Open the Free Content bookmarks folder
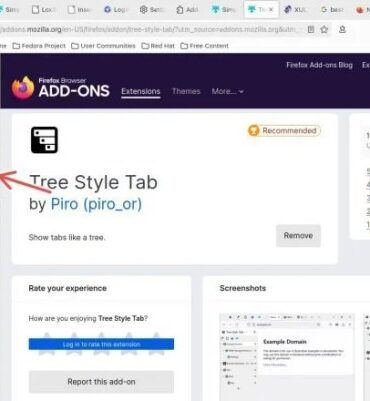Viewport: 370px width, 401px height. click(205, 46)
